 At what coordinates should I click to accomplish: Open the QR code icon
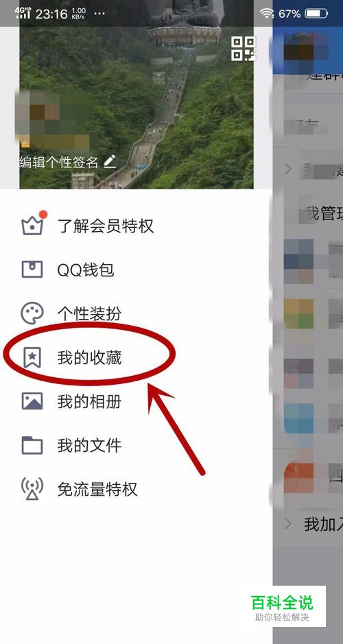pyautogui.click(x=243, y=49)
